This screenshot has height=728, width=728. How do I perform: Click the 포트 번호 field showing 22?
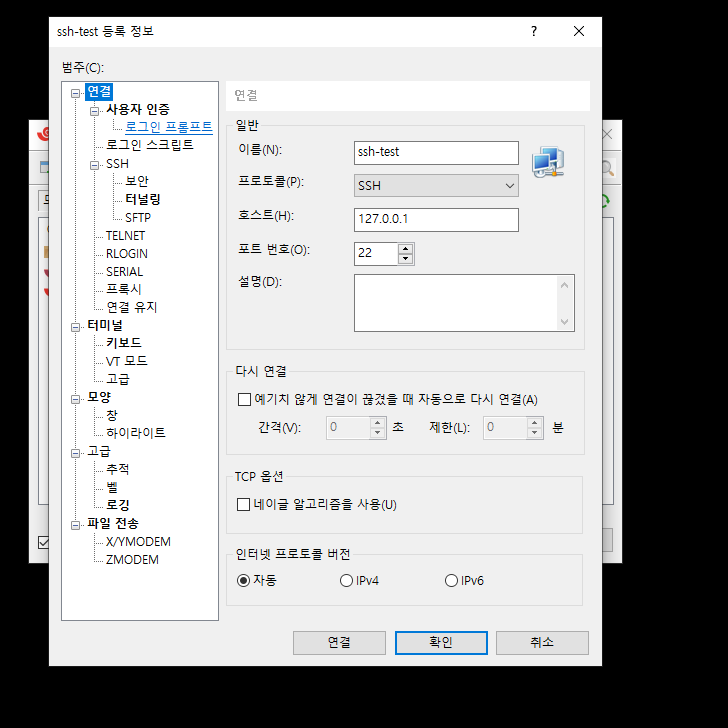376,254
